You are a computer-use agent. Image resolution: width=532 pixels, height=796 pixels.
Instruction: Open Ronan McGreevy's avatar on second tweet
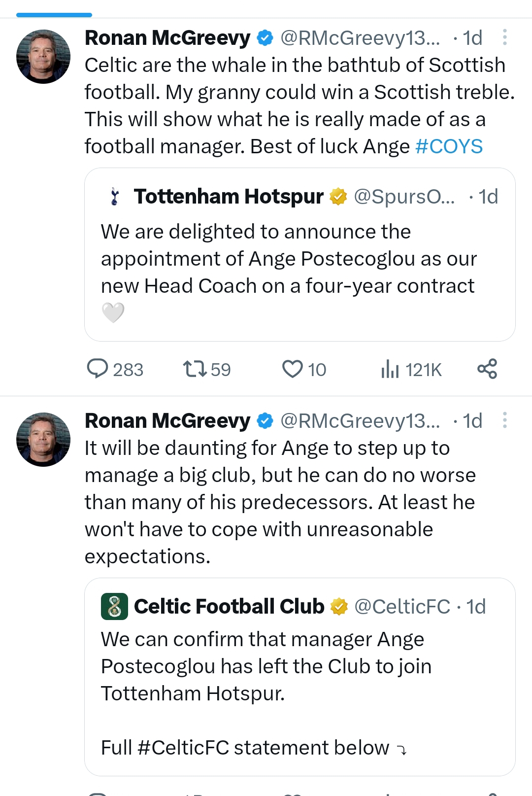click(43, 440)
